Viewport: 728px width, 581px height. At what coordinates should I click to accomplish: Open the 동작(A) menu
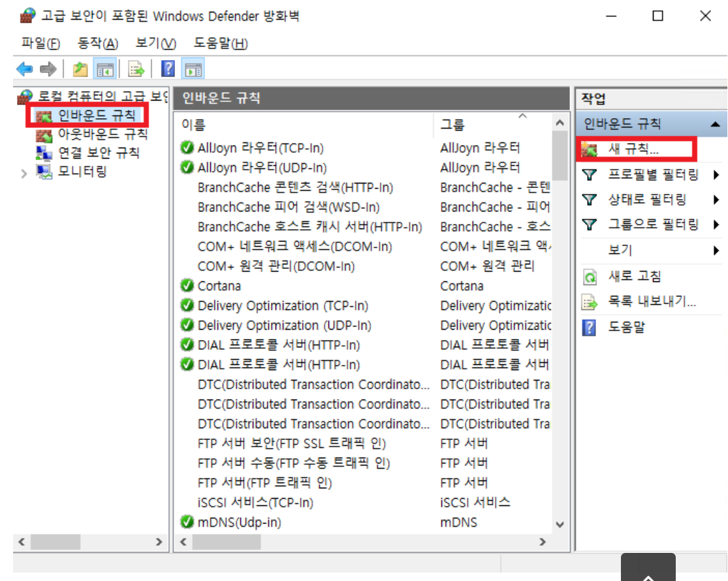coord(97,44)
